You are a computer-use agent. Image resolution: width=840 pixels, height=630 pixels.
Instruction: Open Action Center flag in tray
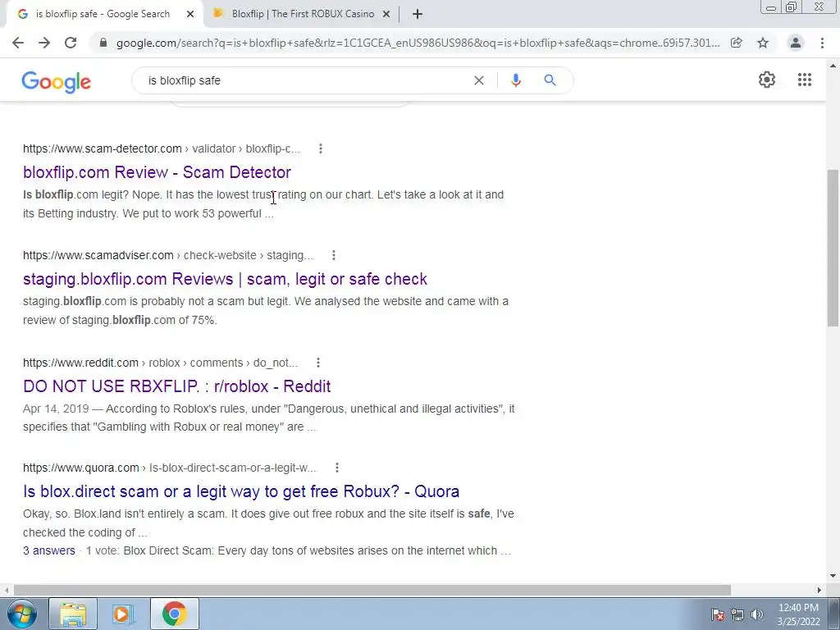717,614
